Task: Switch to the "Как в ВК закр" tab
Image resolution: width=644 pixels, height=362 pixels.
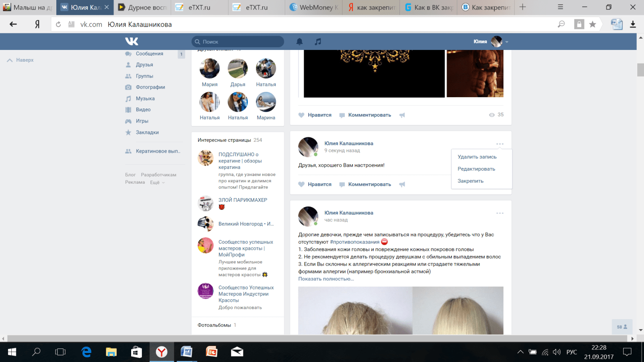Action: [x=428, y=7]
